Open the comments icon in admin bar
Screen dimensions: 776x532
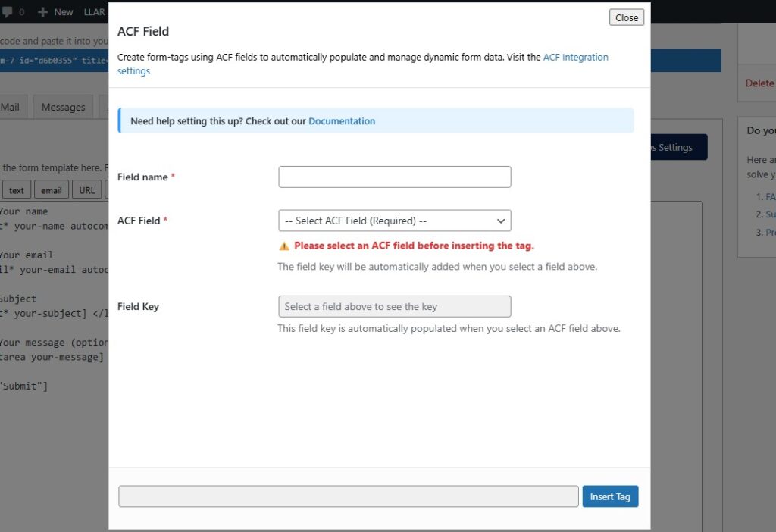click(8, 11)
